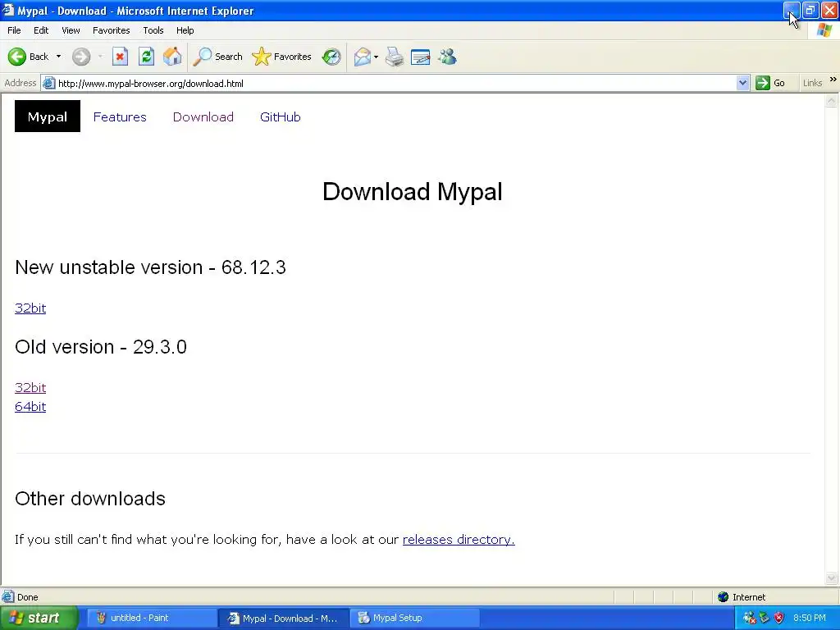Click the Mail envelope icon
The height and width of the screenshot is (630, 840).
click(363, 57)
